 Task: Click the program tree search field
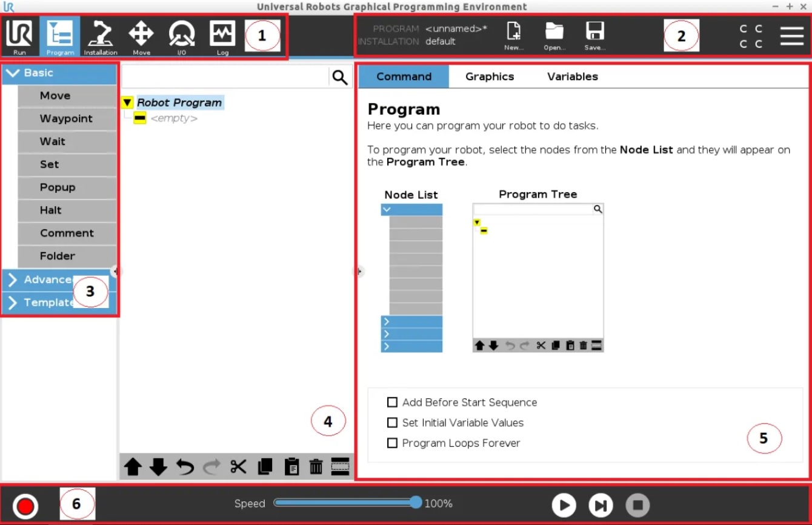coord(225,77)
